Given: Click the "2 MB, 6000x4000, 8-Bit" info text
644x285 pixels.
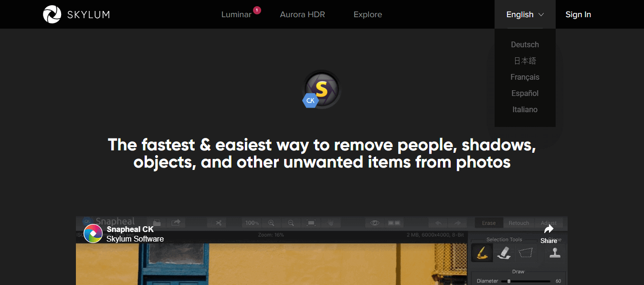Looking at the screenshot, I should [x=436, y=235].
